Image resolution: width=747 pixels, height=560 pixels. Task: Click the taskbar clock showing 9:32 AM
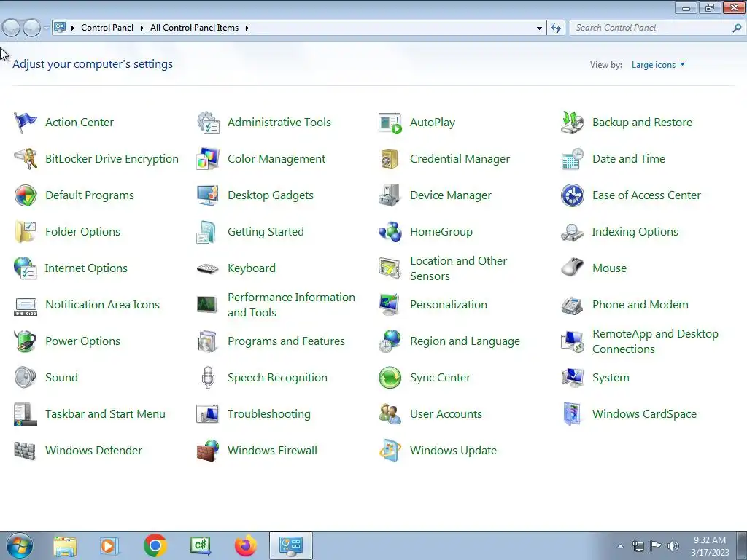(710, 545)
